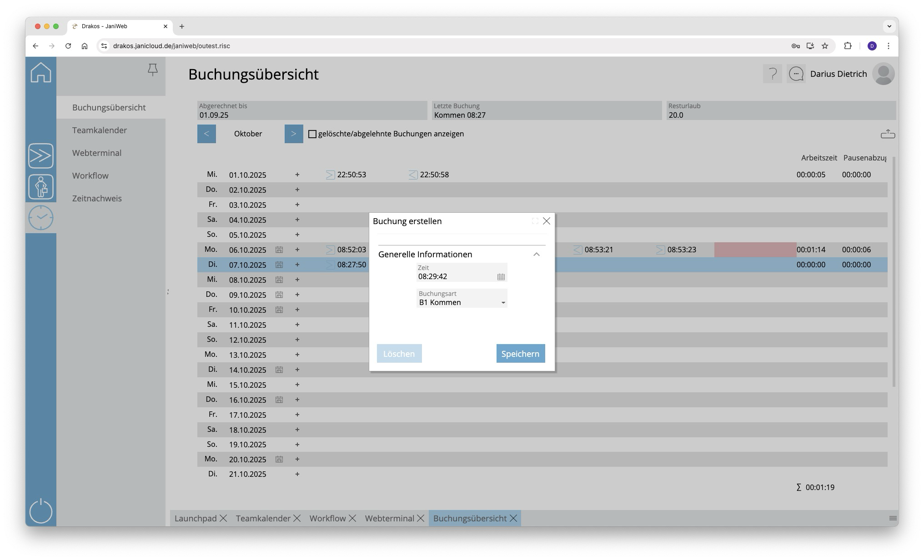Viewport: 924px width, 560px height.
Task: Pin the navigation menu with the pin icon
Action: point(153,70)
